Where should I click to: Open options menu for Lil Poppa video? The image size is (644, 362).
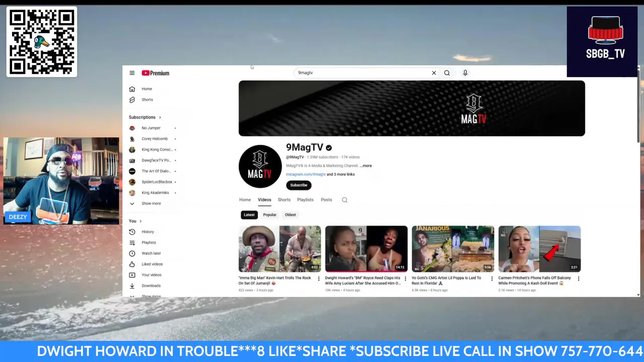(x=492, y=279)
